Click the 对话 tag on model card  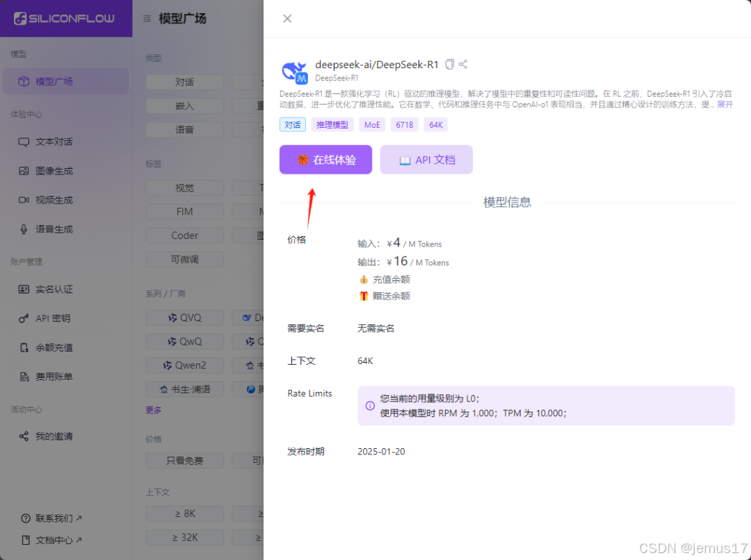pyautogui.click(x=293, y=125)
